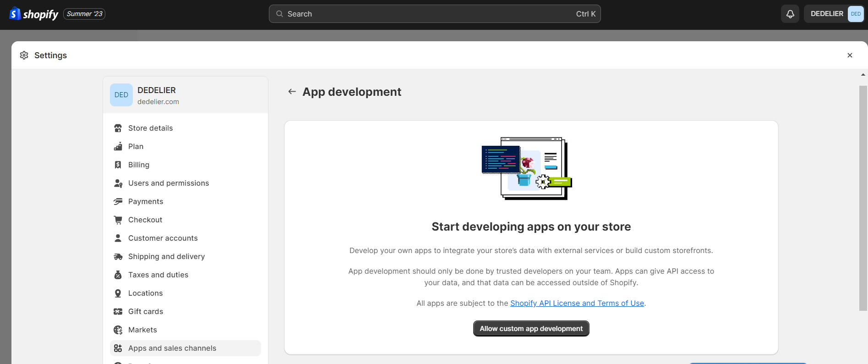
Task: Open Payments settings
Action: pyautogui.click(x=186, y=201)
